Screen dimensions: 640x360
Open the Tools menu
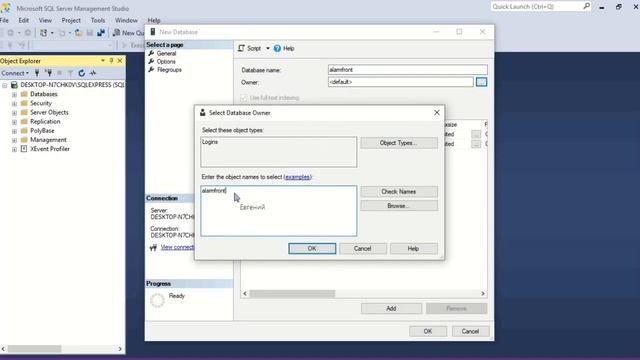[98, 20]
